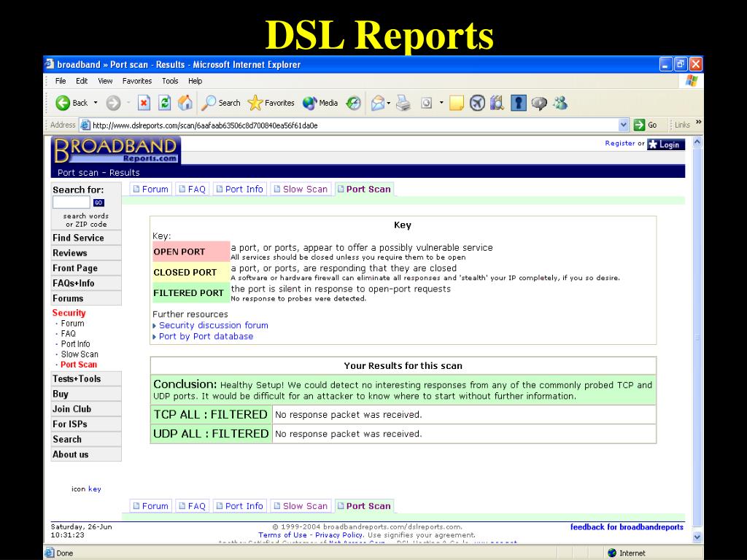Viewport: 747px width, 560px height.
Task: Open Messenger people toolbar icon
Action: point(560,103)
